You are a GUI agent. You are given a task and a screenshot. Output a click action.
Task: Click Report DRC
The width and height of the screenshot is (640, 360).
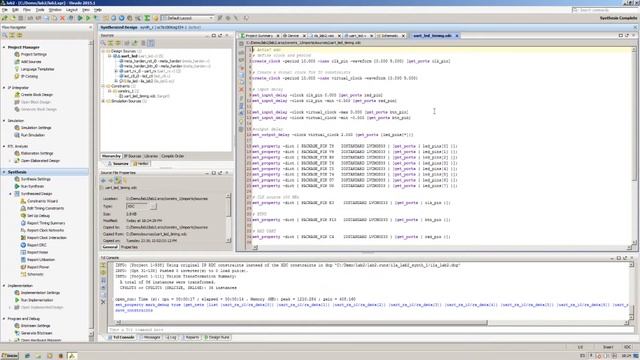coord(37,245)
